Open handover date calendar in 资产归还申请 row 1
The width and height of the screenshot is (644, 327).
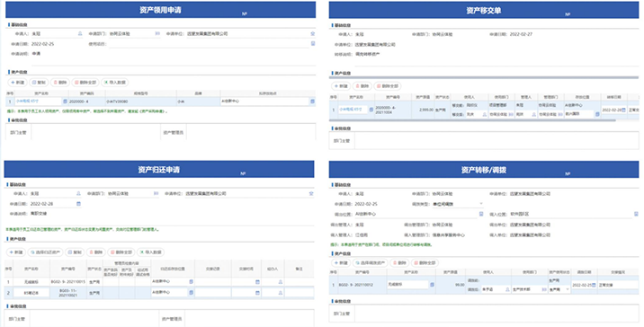coord(257,282)
